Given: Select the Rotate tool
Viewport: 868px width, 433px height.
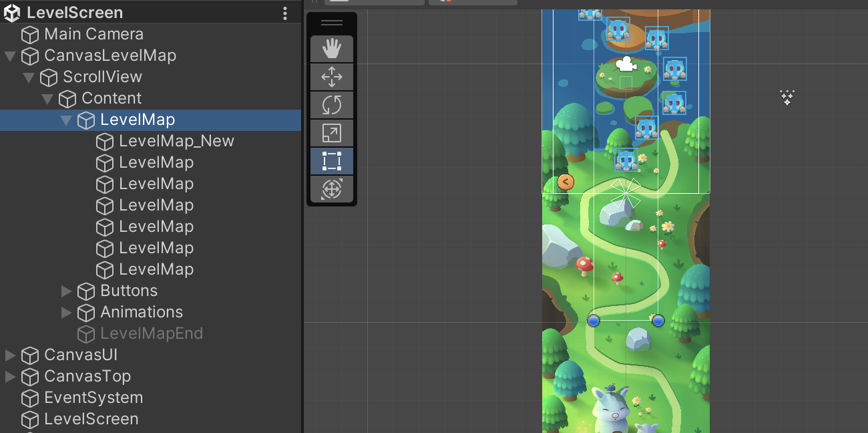Looking at the screenshot, I should pyautogui.click(x=332, y=105).
